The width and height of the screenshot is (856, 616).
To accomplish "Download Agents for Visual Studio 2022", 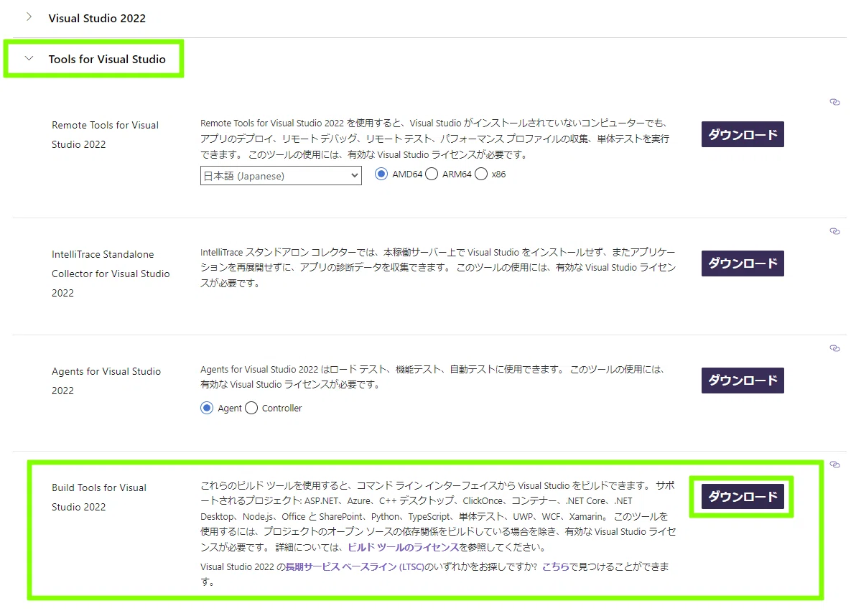I will 743,381.
